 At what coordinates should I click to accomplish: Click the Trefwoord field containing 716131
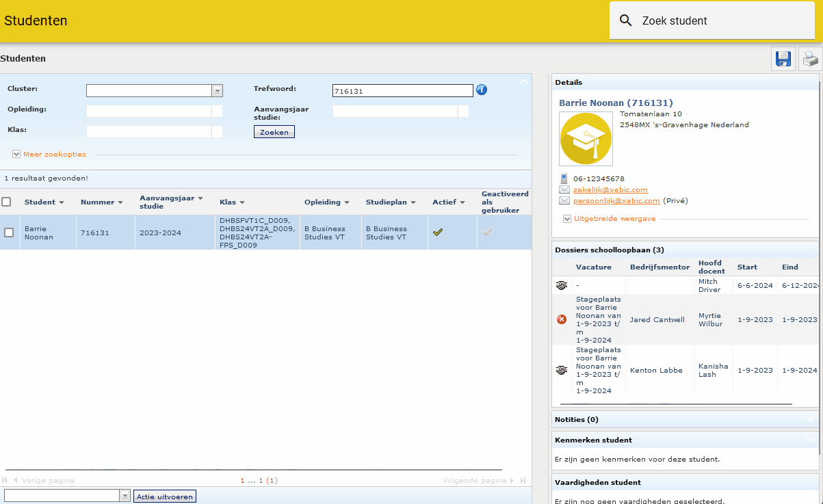pos(403,90)
